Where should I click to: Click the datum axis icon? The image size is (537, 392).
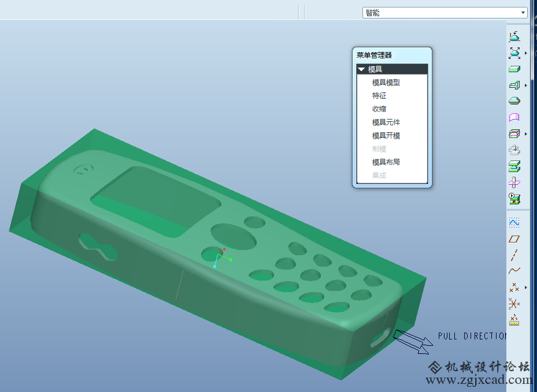pos(514,255)
